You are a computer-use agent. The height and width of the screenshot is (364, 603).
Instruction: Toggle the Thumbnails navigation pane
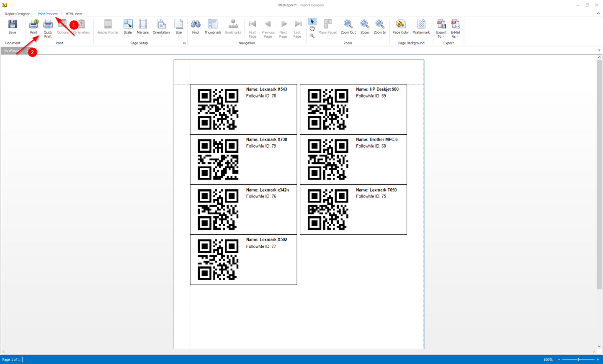tap(213, 27)
